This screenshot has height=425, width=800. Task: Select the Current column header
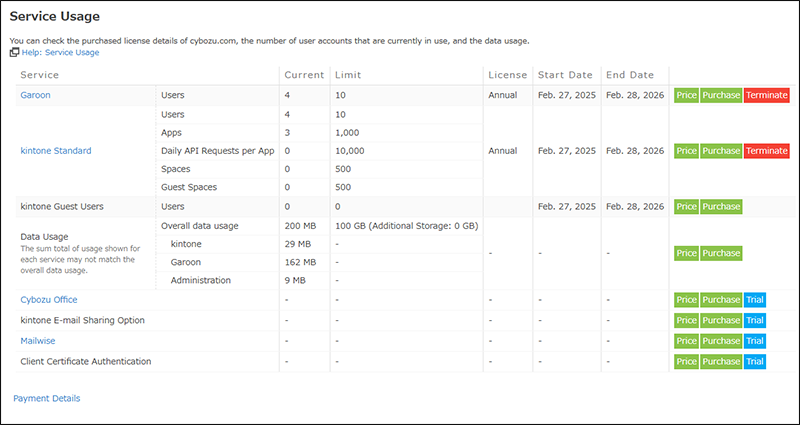coord(304,75)
